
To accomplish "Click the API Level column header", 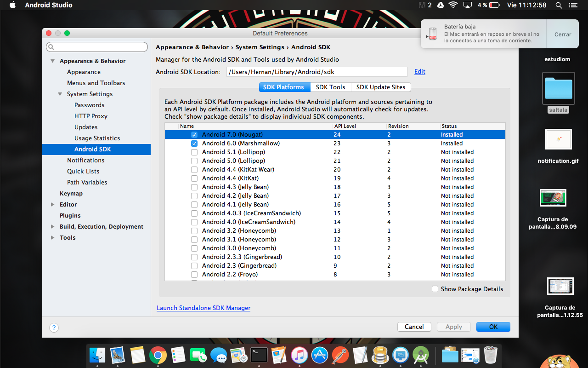I will [x=345, y=126].
